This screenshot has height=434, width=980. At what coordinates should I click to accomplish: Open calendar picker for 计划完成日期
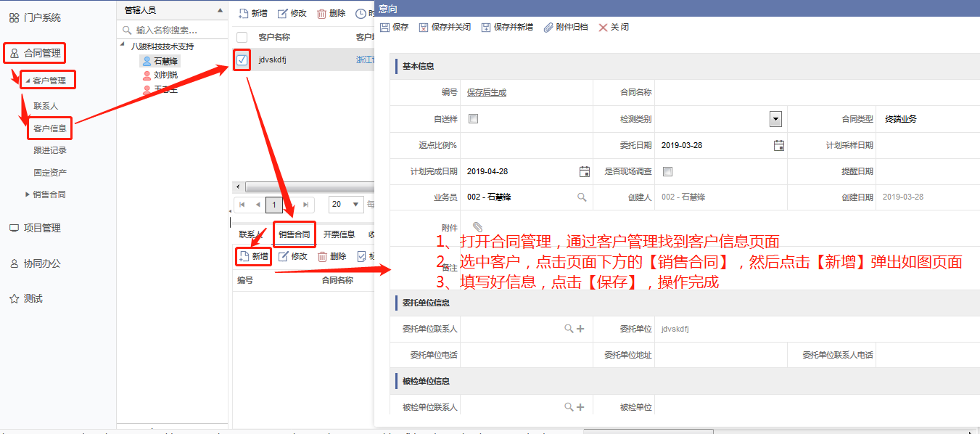(x=585, y=171)
